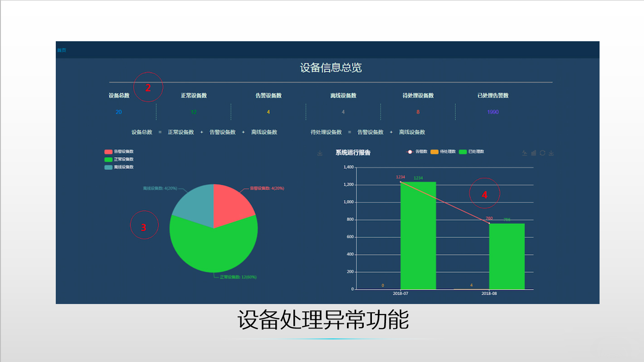The height and width of the screenshot is (362, 644).
Task: Click the 1,400 y-axis label
Action: coord(348,167)
